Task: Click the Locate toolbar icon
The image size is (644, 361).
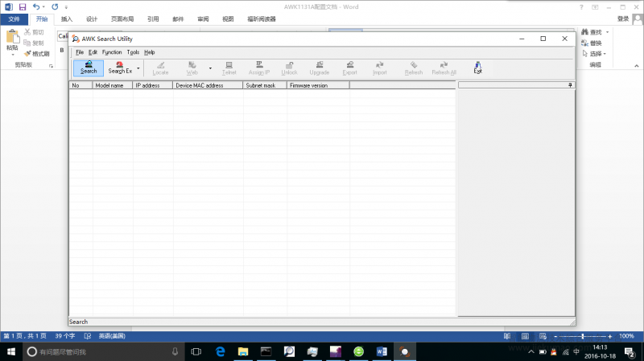Action: [160, 68]
